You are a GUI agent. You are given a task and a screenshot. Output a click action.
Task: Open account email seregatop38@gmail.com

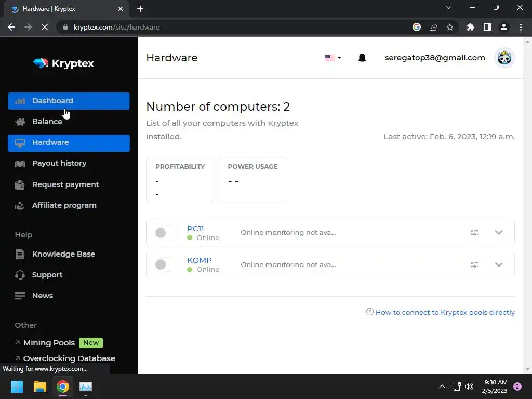[435, 58]
